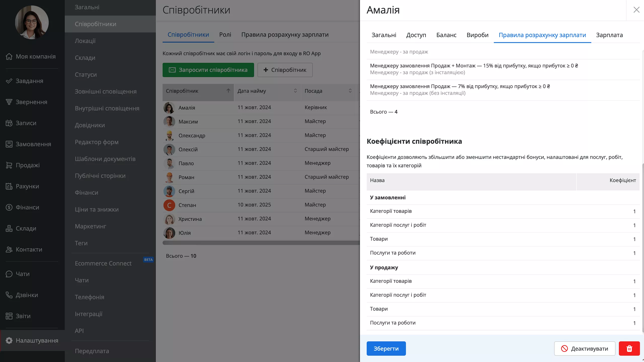Click the horizontal scrollbar under employee table

coord(261,243)
